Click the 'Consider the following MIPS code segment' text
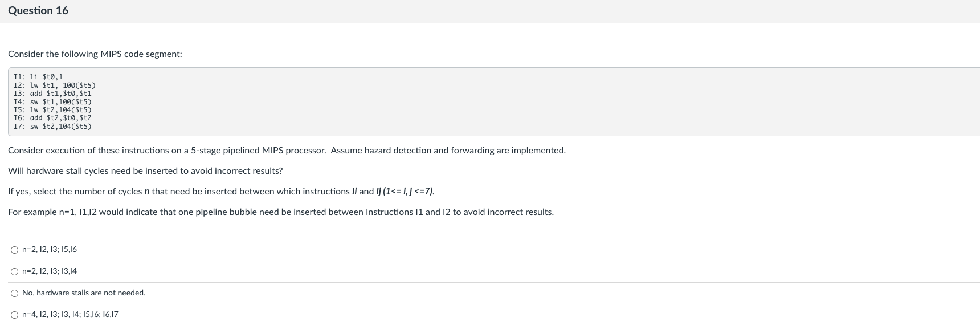Viewport: 980px width, 329px height. pyautogui.click(x=95, y=54)
